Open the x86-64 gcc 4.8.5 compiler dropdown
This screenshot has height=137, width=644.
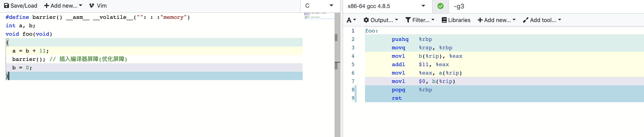point(386,6)
